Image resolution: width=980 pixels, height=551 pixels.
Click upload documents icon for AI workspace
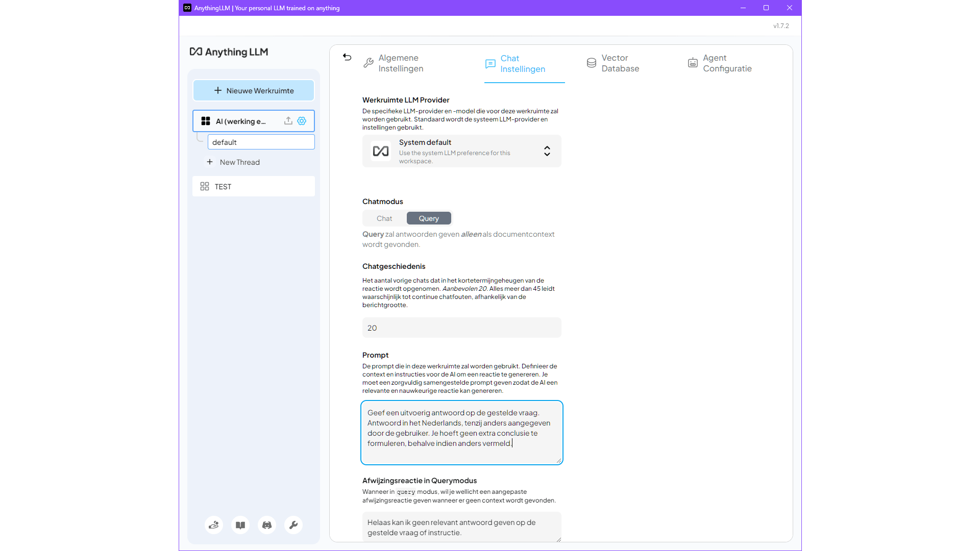pyautogui.click(x=288, y=121)
